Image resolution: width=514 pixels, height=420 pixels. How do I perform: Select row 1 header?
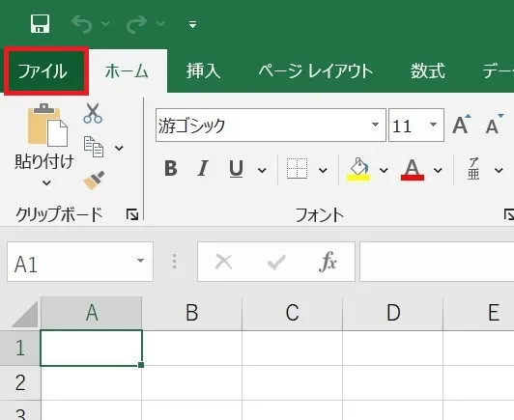pyautogui.click(x=20, y=348)
